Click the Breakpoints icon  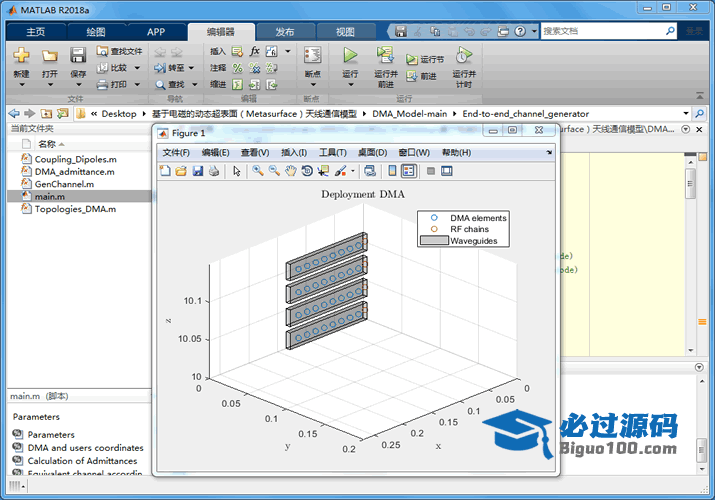tap(312, 55)
